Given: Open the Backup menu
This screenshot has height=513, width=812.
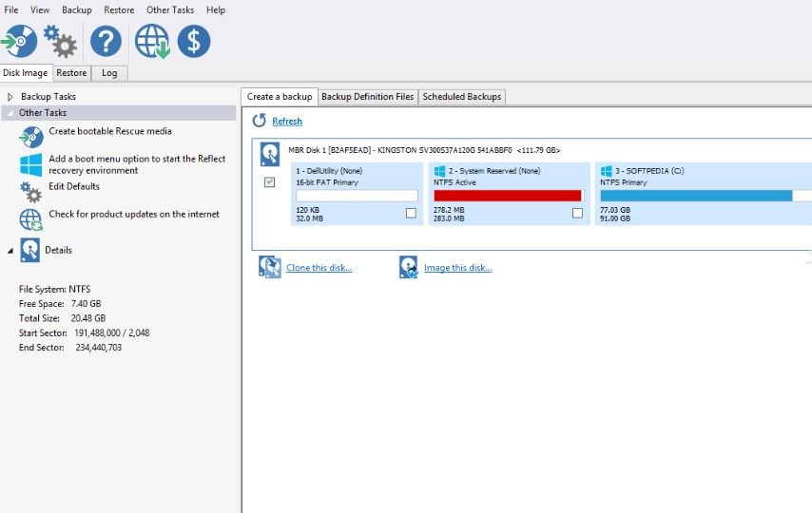Looking at the screenshot, I should point(77,9).
